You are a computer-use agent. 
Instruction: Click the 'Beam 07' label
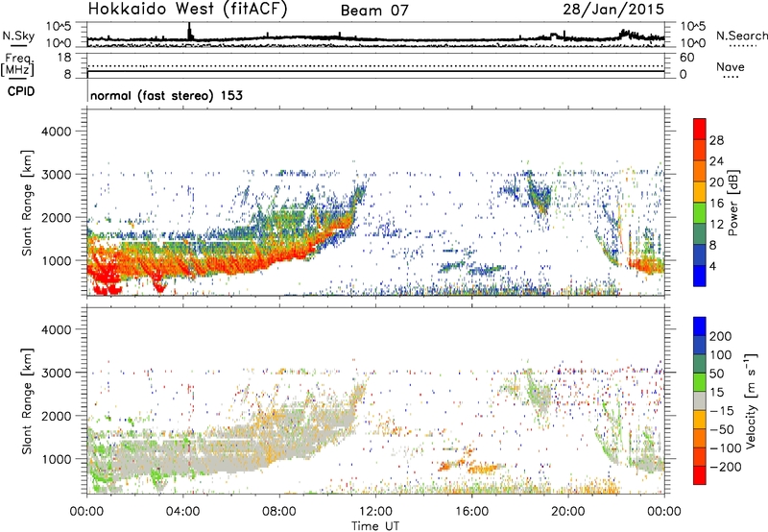tap(374, 11)
